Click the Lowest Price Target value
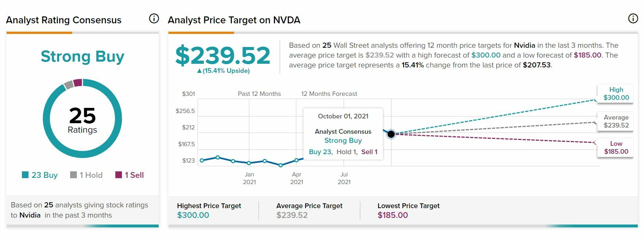Image resolution: width=644 pixels, height=242 pixels. [x=392, y=215]
